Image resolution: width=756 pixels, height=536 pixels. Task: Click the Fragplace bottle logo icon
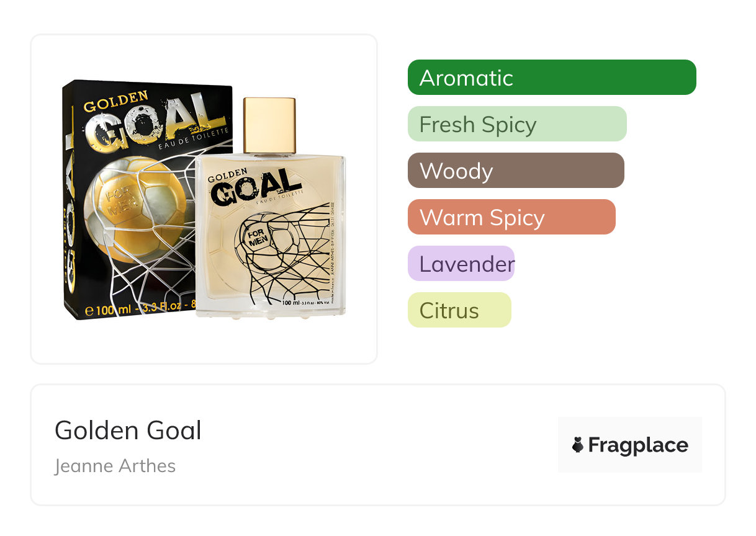578,445
